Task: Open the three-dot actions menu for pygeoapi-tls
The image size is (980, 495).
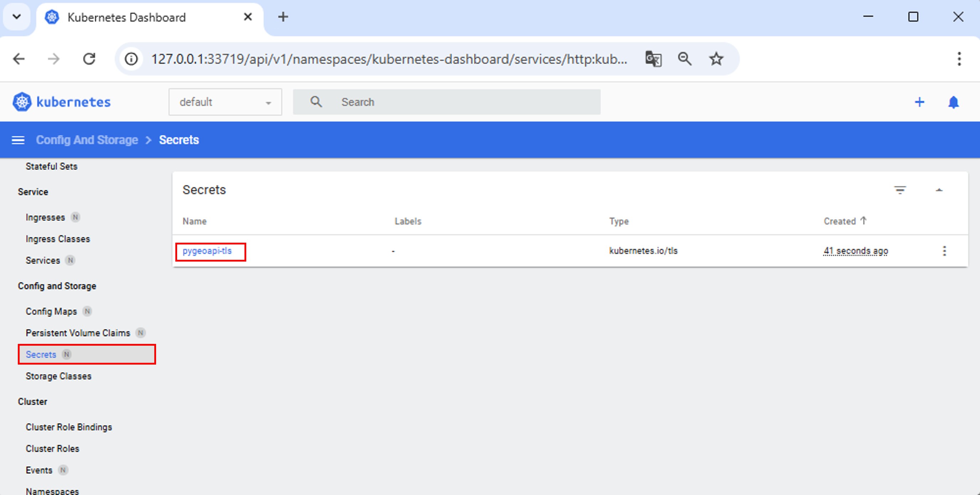Action: (x=944, y=251)
